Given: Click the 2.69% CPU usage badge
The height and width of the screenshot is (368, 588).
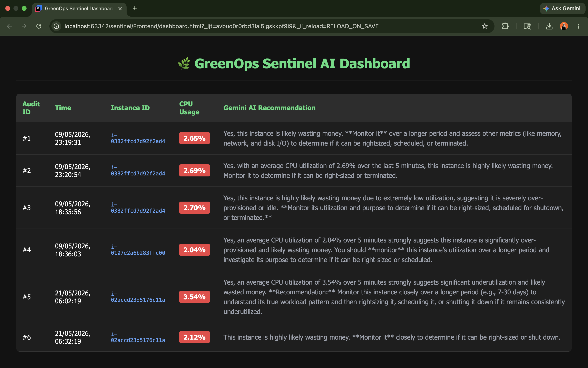Looking at the screenshot, I should point(194,171).
